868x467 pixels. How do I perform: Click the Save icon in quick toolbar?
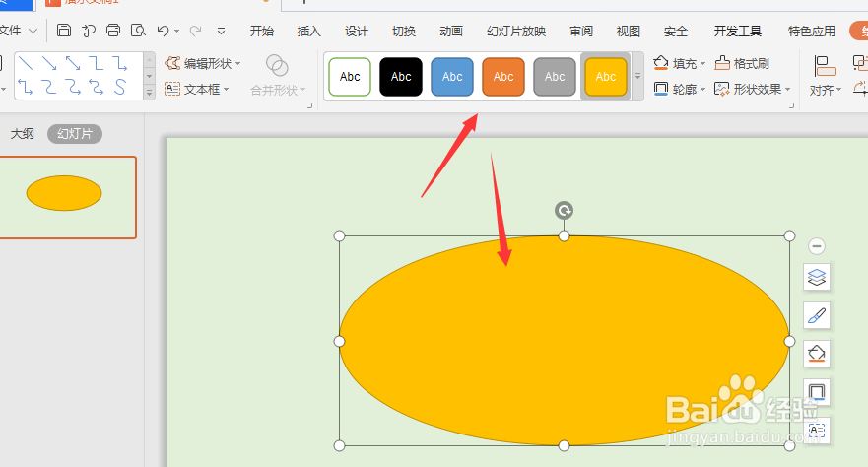tap(64, 31)
